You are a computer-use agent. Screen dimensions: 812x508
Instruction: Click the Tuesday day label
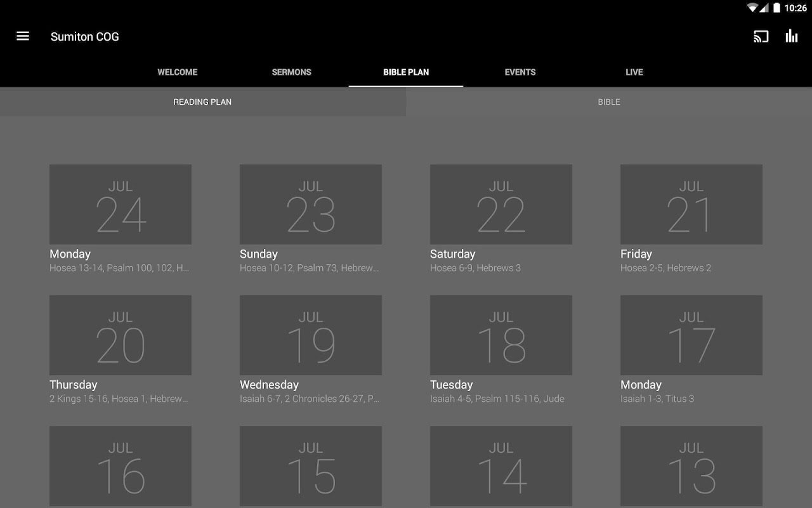[451, 385]
